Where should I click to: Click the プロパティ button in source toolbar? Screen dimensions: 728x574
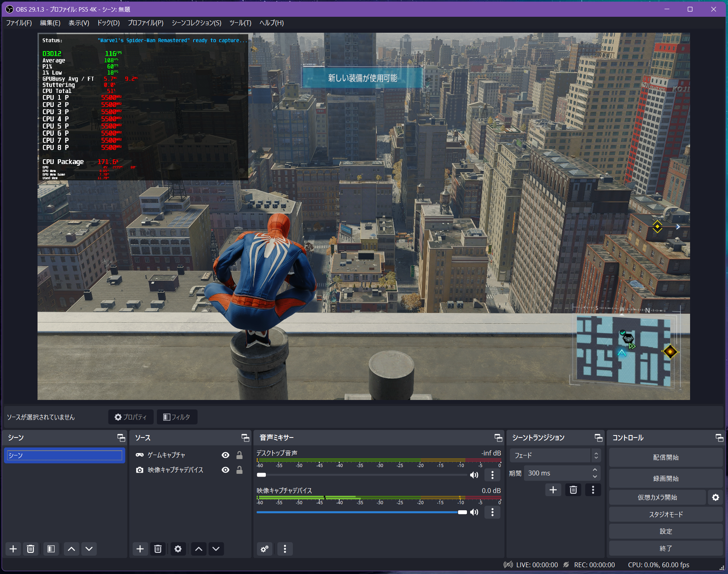131,417
